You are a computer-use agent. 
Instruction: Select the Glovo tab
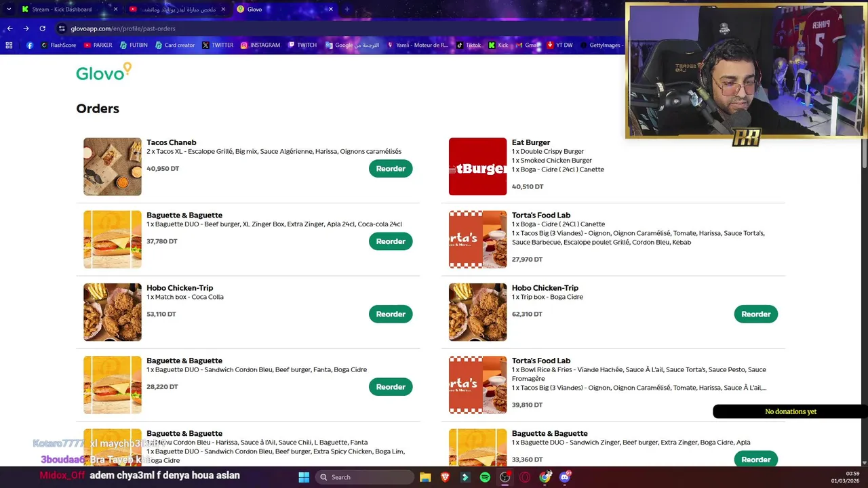pyautogui.click(x=285, y=9)
